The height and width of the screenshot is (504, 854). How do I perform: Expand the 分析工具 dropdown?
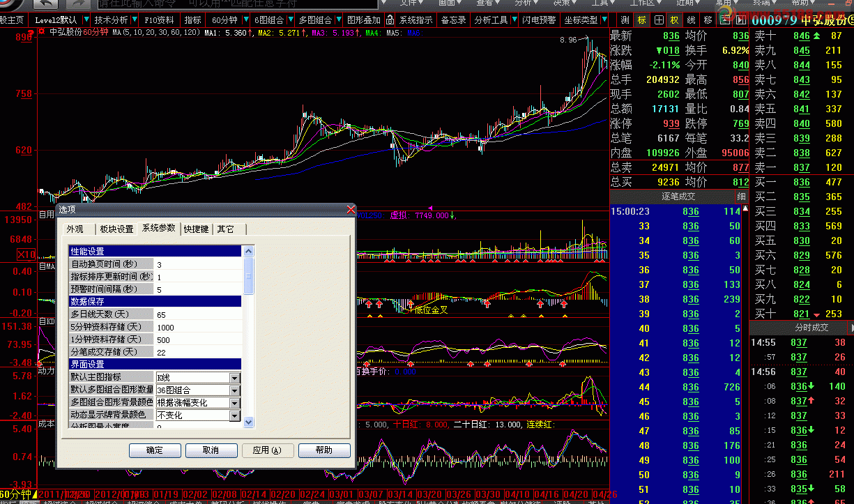pyautogui.click(x=514, y=20)
